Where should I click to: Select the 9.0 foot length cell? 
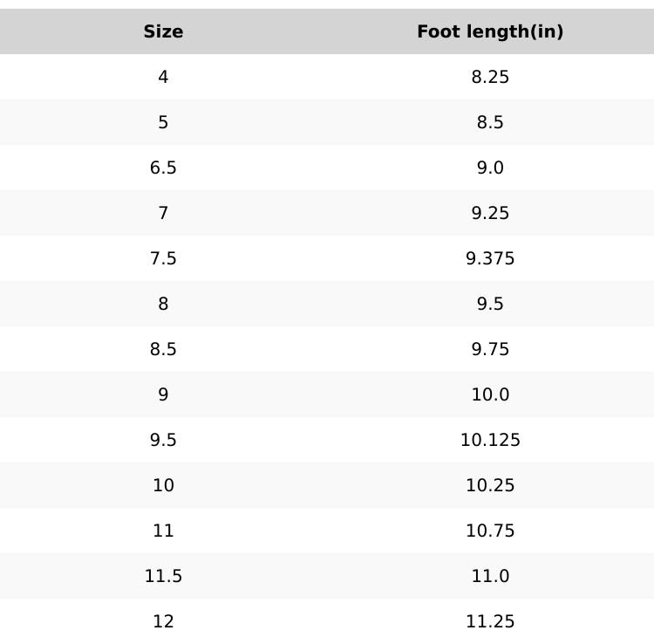(x=490, y=168)
